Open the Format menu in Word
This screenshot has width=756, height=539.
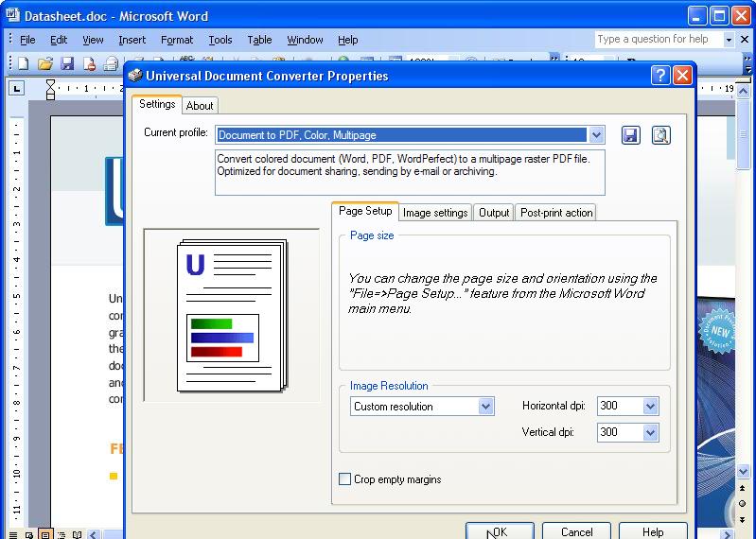[177, 40]
